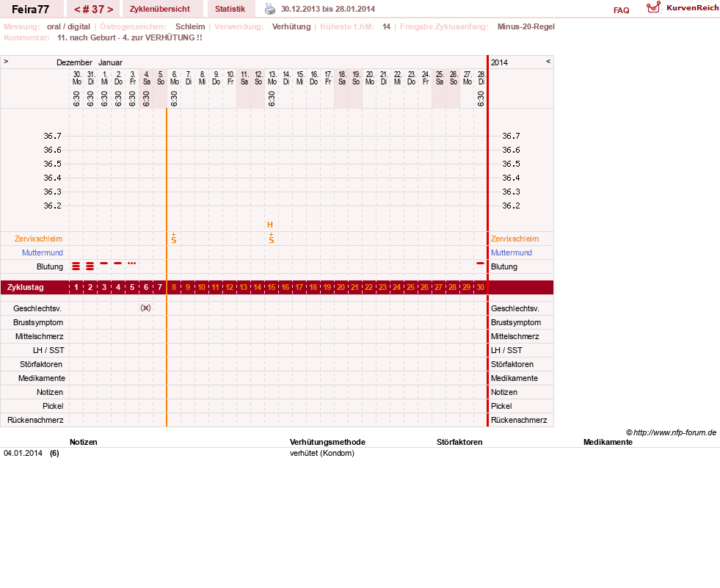Select cycle day 8 in Zyklustag row

pos(173,287)
